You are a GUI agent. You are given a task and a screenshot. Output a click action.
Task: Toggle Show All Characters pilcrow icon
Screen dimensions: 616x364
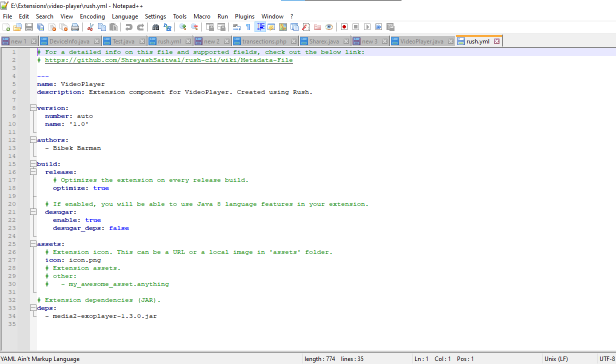248,27
